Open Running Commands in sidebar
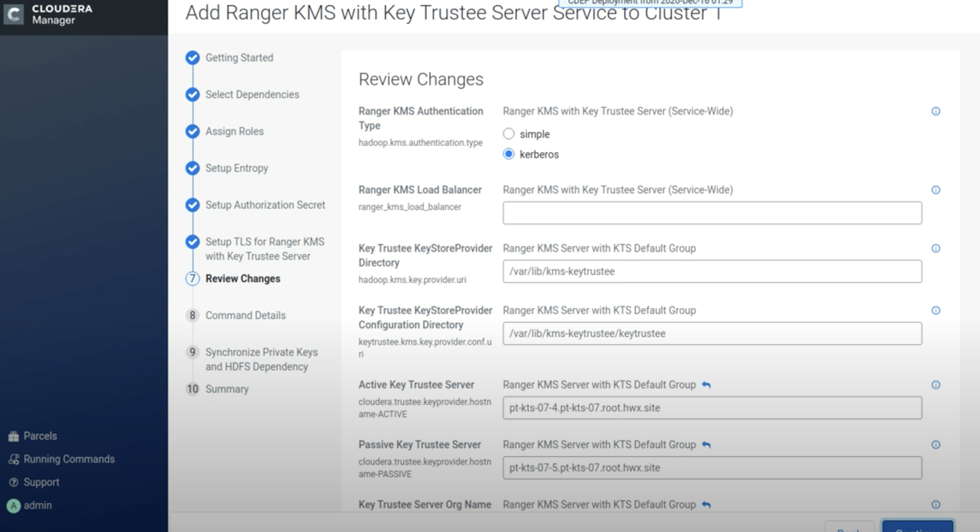 [61, 459]
